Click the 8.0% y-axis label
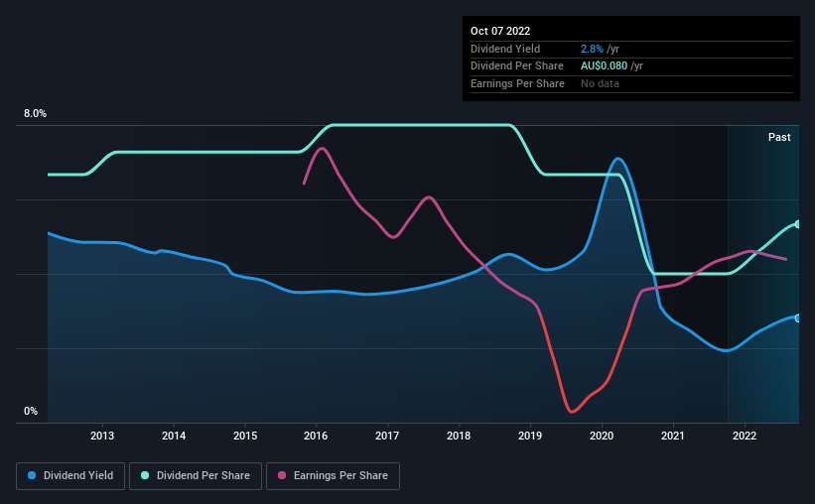 [35, 114]
